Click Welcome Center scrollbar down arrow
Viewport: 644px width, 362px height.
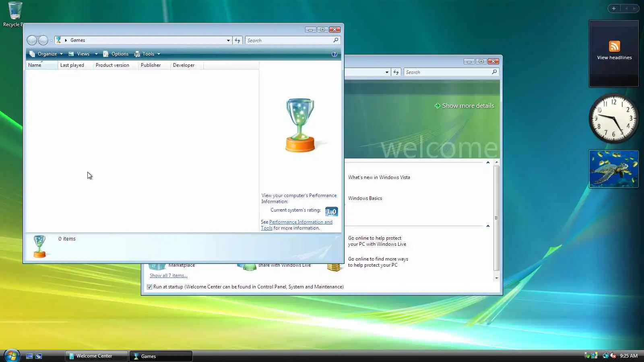(496, 278)
